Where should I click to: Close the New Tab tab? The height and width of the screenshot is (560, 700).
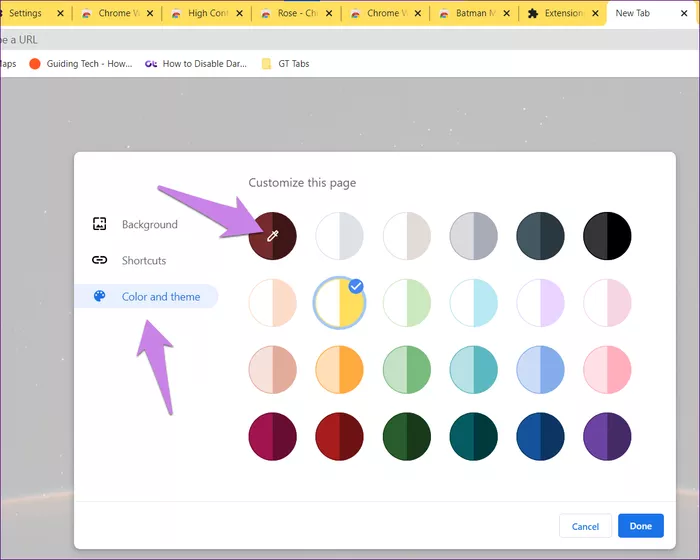click(684, 13)
